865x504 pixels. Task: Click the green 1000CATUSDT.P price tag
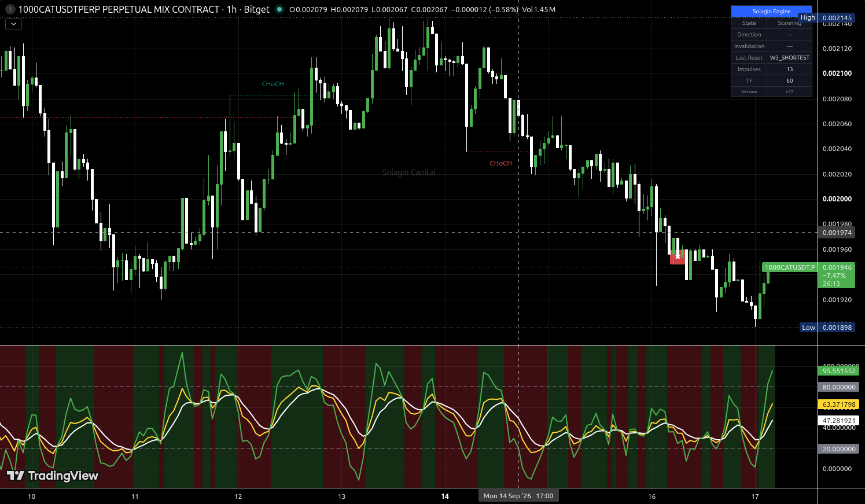(789, 267)
